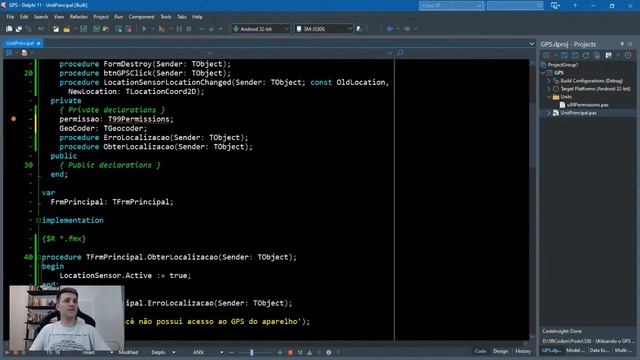This screenshot has height=360, width=640.
Task: Open the Android 32-bit platform dropdown
Action: coord(260,29)
